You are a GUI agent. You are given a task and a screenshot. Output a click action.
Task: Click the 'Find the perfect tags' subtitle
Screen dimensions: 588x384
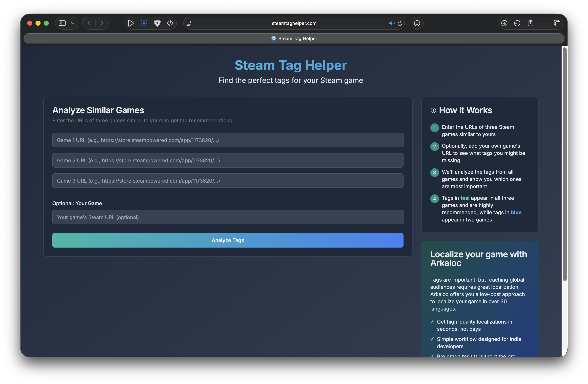click(291, 81)
